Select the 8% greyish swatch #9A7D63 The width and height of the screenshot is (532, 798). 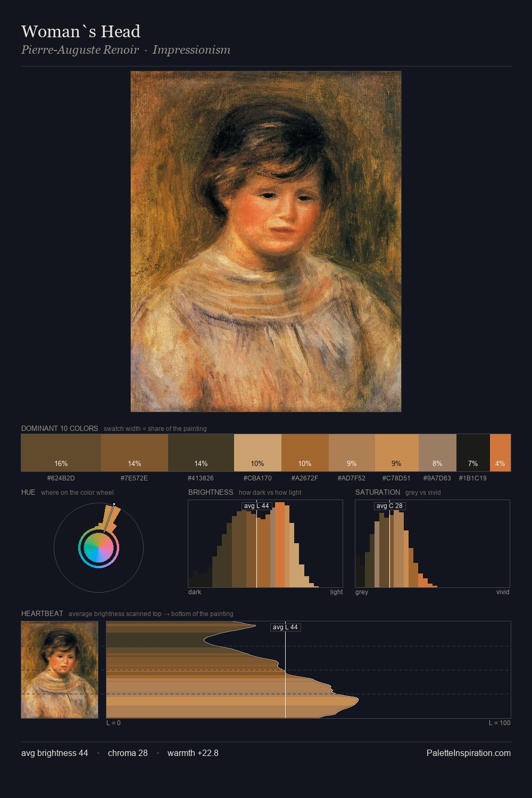[437, 453]
